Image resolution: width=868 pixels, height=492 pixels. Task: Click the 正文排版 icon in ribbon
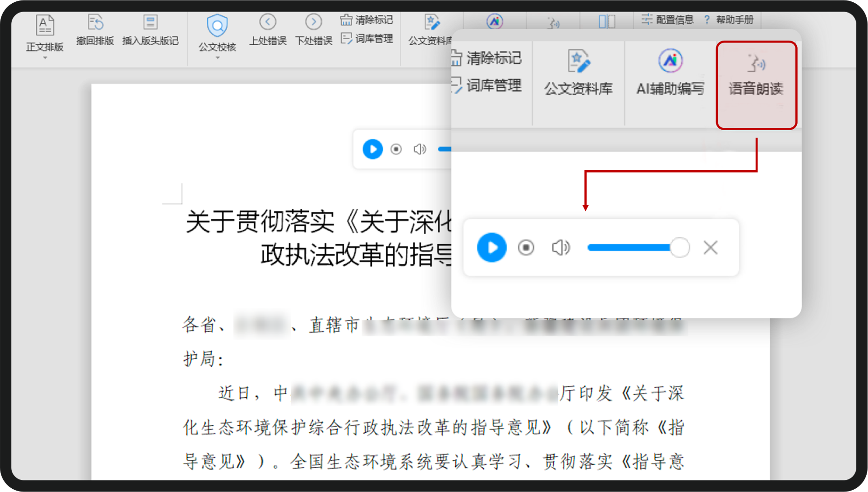pyautogui.click(x=45, y=25)
